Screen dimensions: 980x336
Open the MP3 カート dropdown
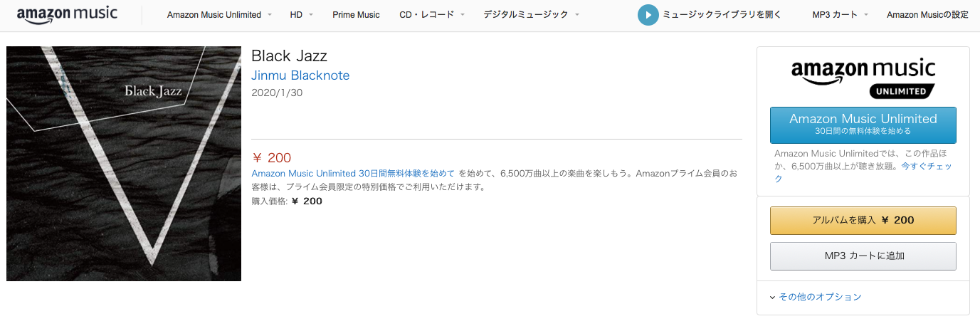[x=841, y=15]
